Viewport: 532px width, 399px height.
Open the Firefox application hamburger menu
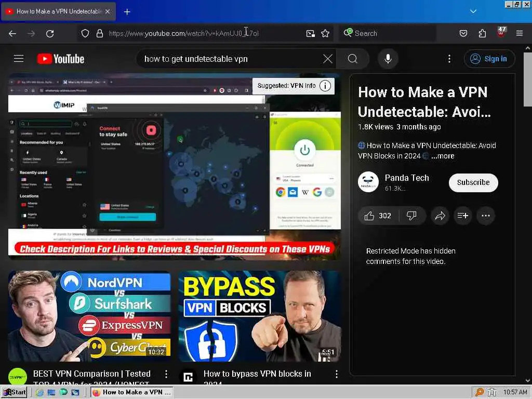point(520,33)
